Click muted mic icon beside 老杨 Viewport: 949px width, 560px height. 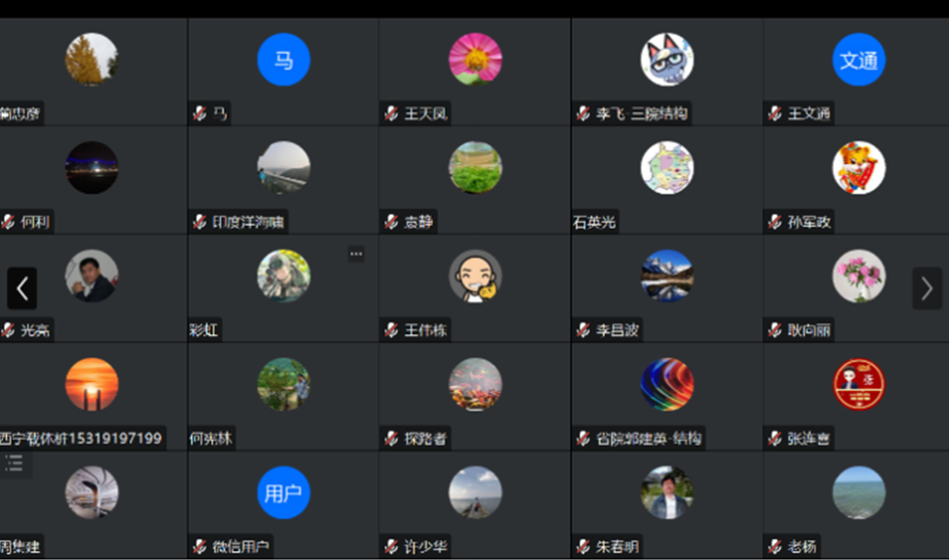(775, 546)
